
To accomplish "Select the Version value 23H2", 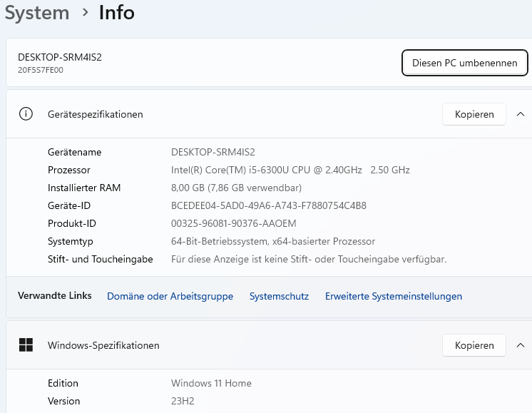I will click(x=183, y=401).
